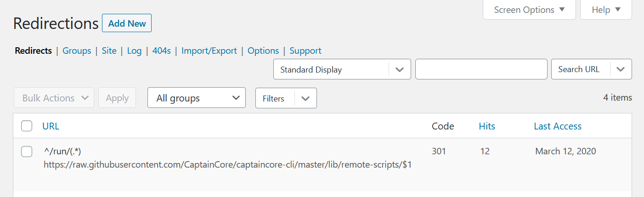Go to the Import/Export tab
The height and width of the screenshot is (197, 644).
click(209, 51)
